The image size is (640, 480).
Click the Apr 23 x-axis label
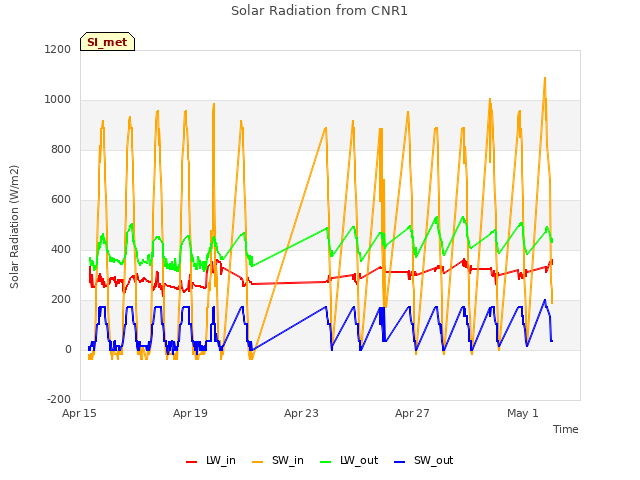pos(301,413)
